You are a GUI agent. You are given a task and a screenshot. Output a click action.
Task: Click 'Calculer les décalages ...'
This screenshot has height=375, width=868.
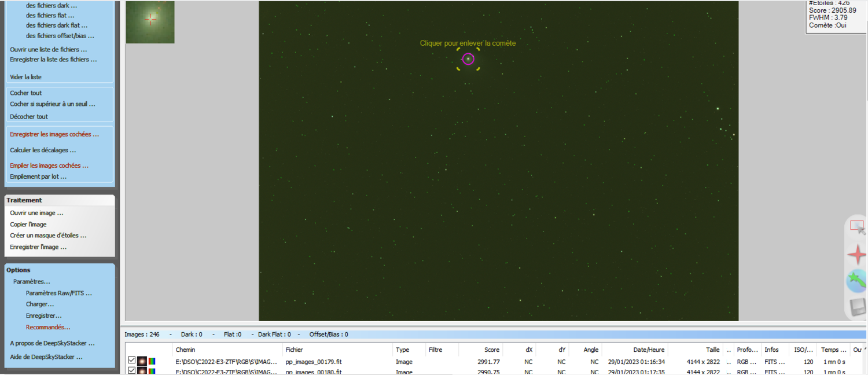point(43,150)
